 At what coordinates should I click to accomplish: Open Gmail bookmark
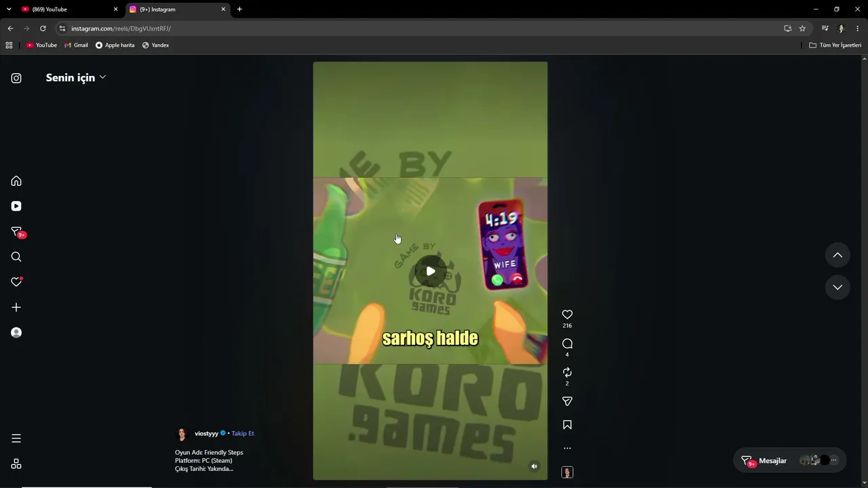(76, 45)
